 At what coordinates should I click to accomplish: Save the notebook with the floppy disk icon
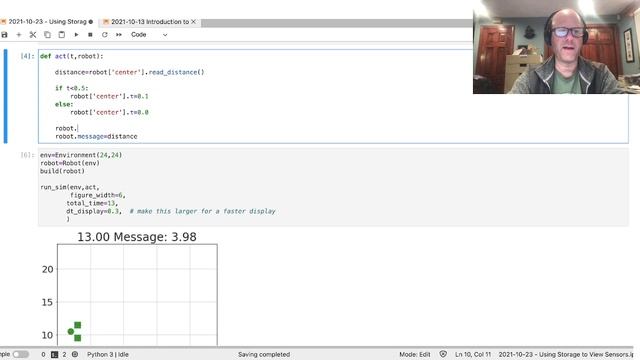point(4,35)
